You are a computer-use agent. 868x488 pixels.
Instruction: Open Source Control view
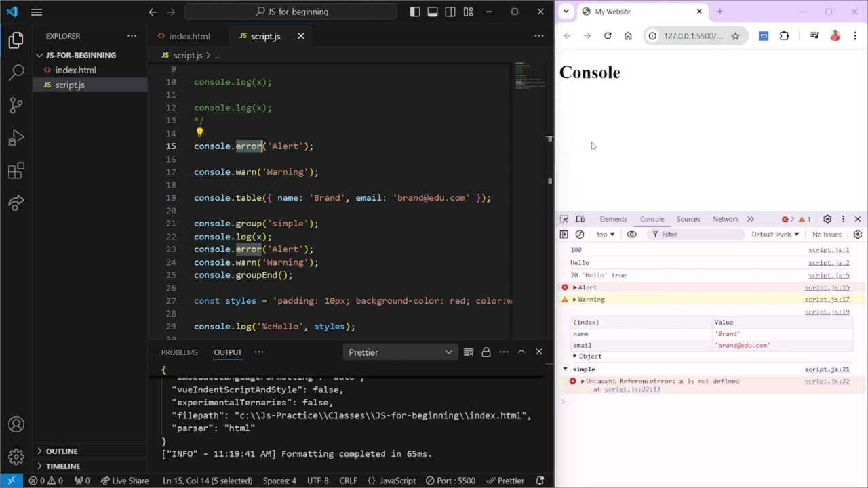16,104
